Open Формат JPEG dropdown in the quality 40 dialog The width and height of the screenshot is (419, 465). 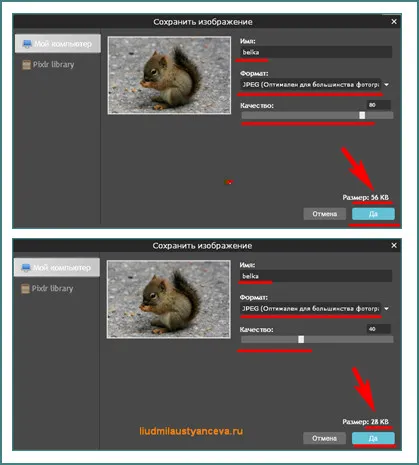click(x=315, y=309)
